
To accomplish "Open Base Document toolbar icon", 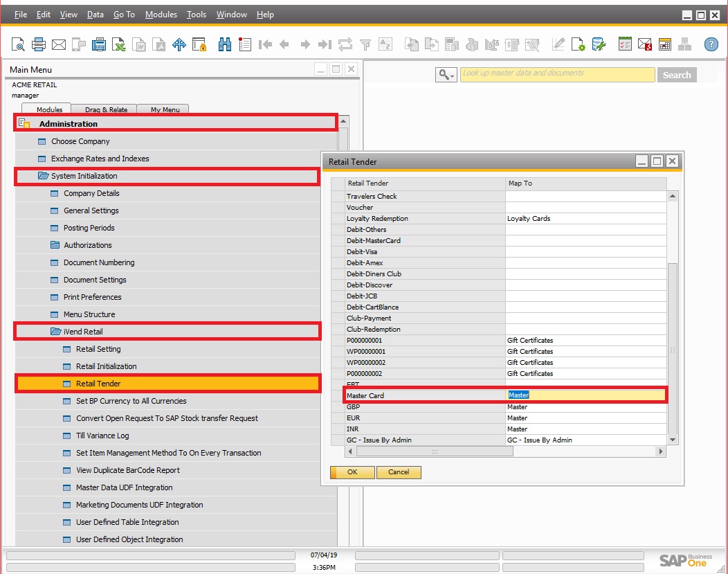I will [411, 44].
